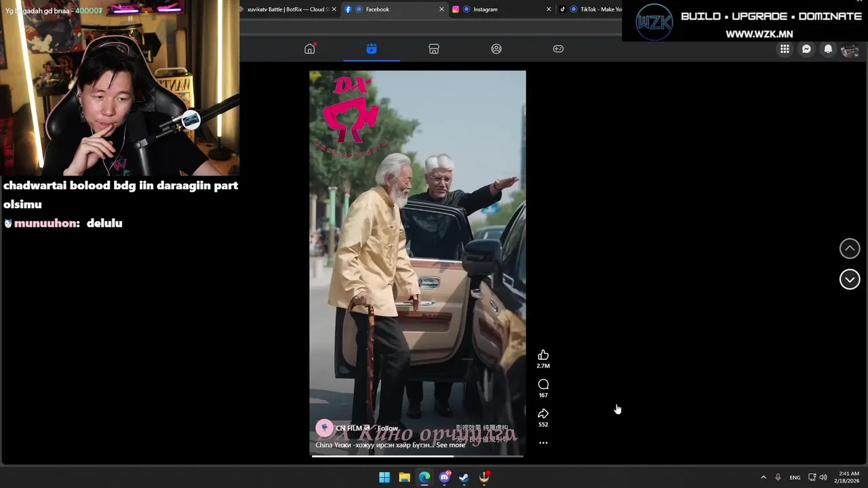The height and width of the screenshot is (488, 868).
Task: Open microphone tray icon
Action: (x=778, y=477)
